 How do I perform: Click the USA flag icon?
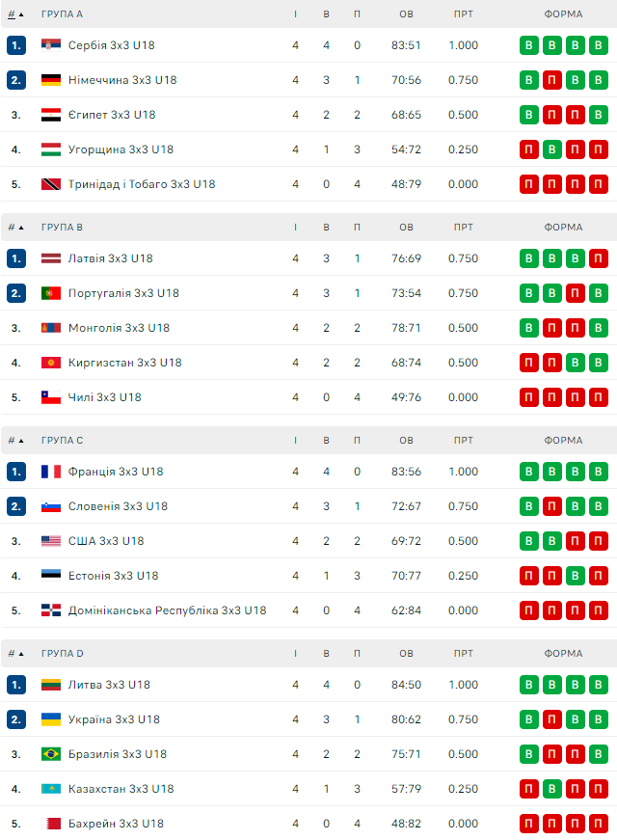coord(51,541)
